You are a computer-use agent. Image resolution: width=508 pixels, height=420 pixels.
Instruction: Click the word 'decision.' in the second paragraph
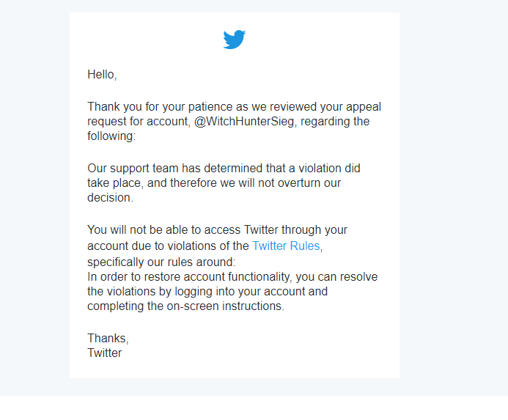[x=110, y=198]
